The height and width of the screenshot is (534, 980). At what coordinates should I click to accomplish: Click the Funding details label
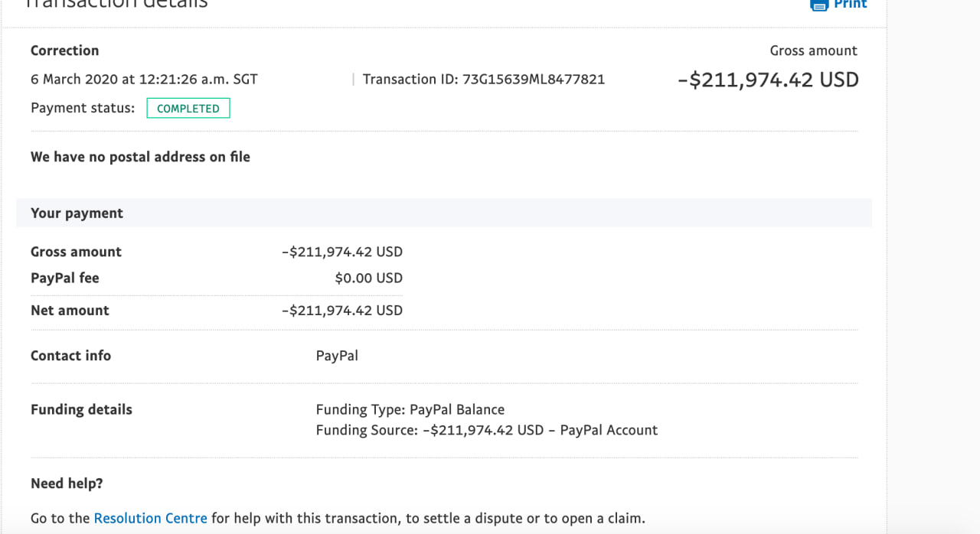pyautogui.click(x=81, y=410)
